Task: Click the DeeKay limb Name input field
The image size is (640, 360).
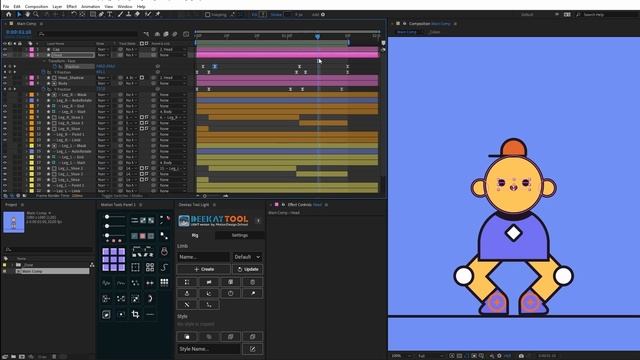Action: [203, 257]
